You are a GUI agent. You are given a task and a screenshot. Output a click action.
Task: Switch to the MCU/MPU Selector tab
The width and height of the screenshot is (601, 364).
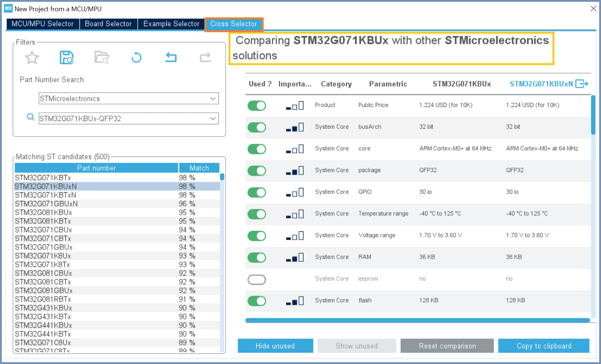click(x=43, y=24)
